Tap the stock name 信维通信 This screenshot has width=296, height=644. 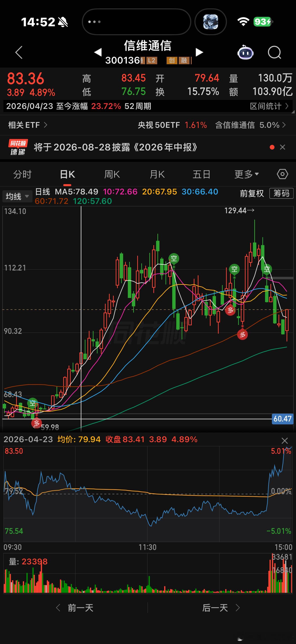[x=148, y=46]
